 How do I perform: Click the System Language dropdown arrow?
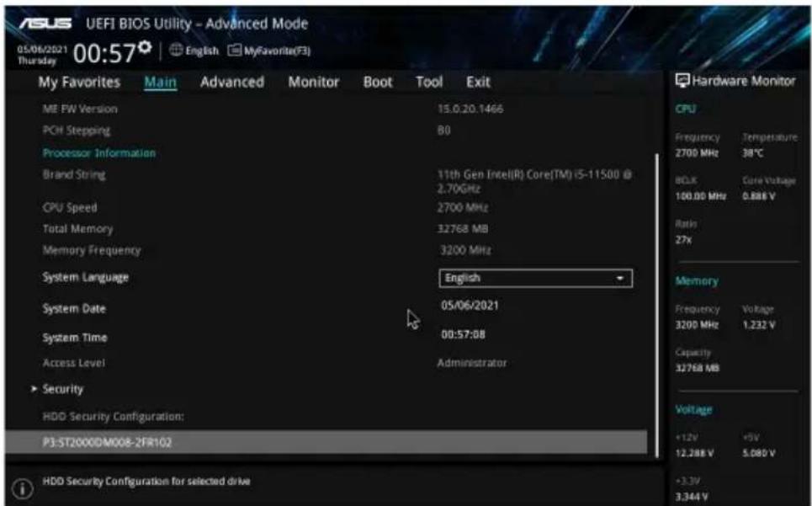point(619,278)
